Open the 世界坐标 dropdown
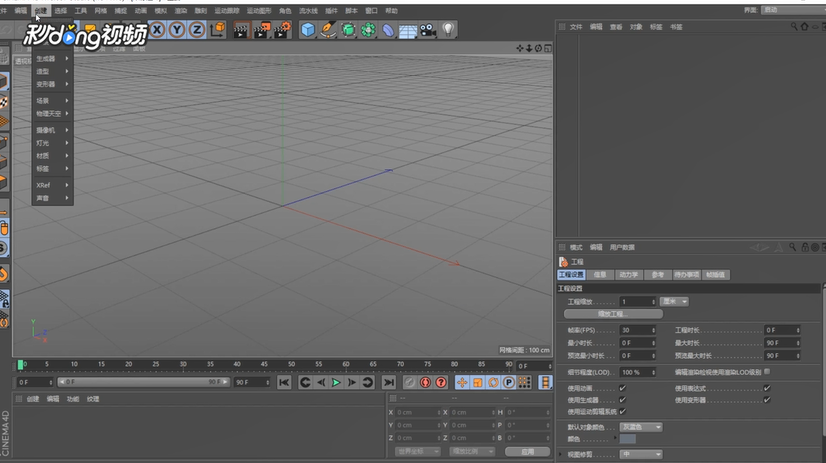The width and height of the screenshot is (826, 463). point(417,451)
